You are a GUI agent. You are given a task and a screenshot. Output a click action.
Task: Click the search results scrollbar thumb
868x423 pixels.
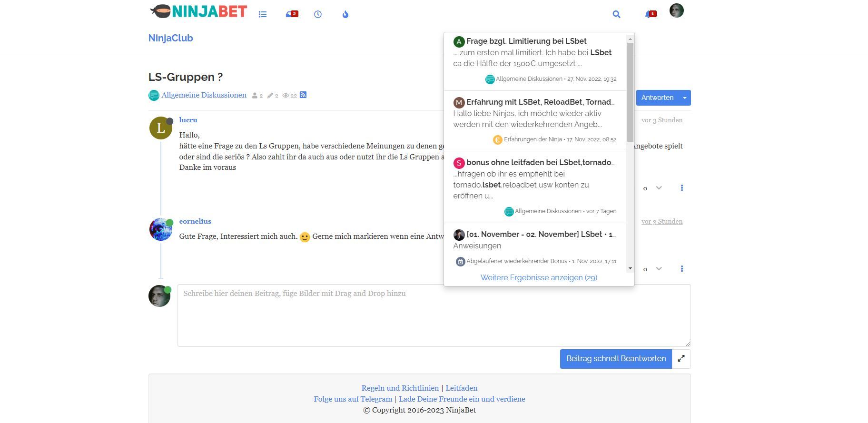click(x=630, y=92)
